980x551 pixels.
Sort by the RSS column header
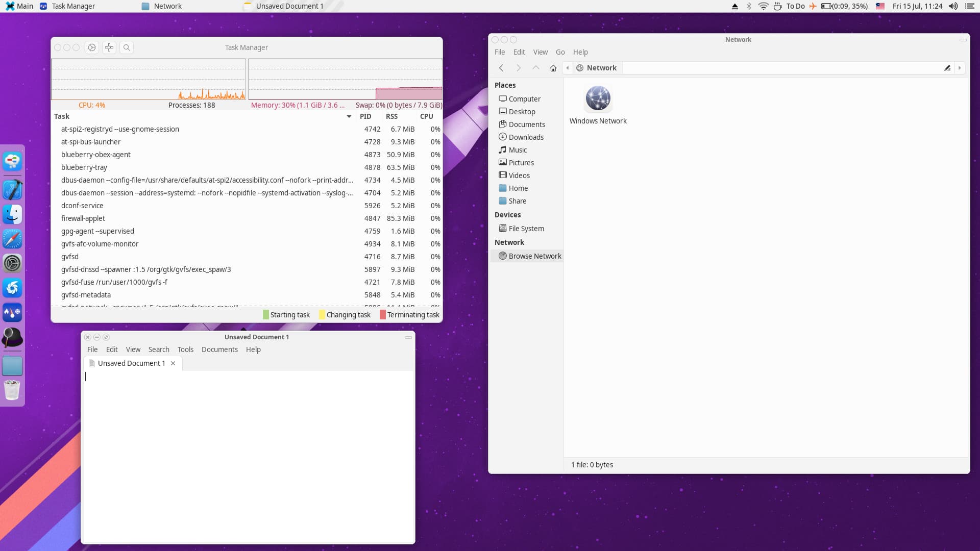391,116
